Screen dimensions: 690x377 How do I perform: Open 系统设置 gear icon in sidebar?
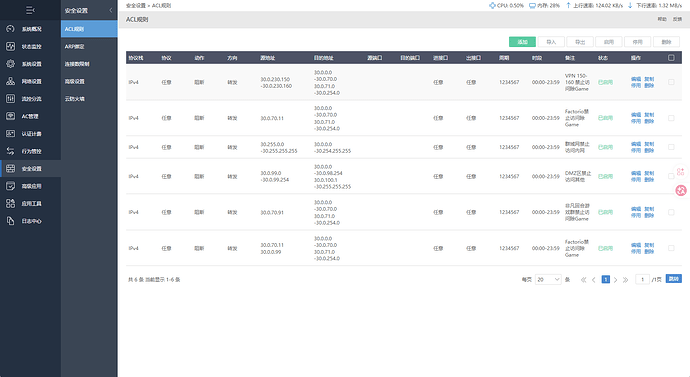[10, 64]
